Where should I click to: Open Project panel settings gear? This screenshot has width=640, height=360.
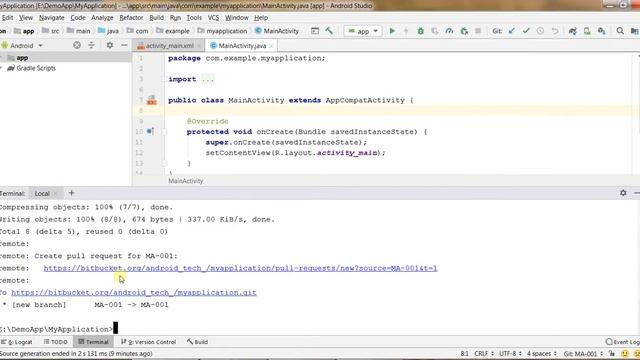pos(109,45)
